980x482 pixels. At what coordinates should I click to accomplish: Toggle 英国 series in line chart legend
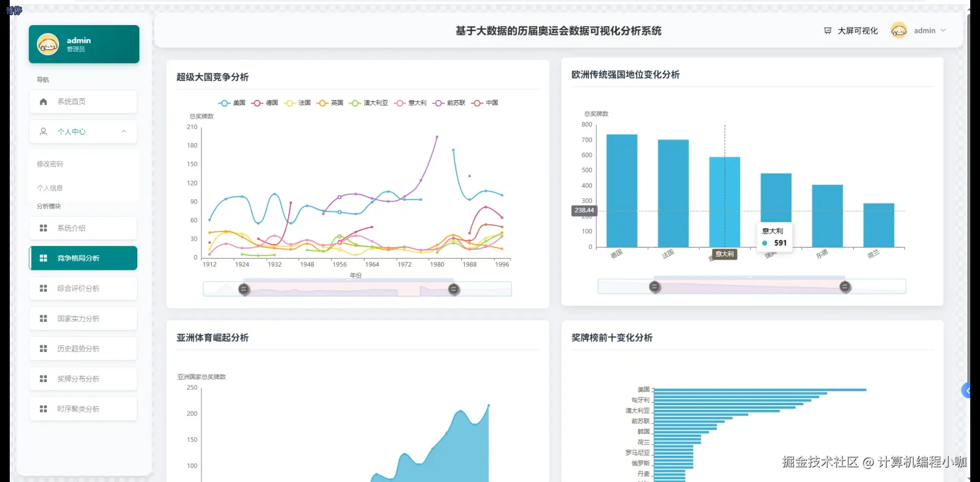(330, 103)
